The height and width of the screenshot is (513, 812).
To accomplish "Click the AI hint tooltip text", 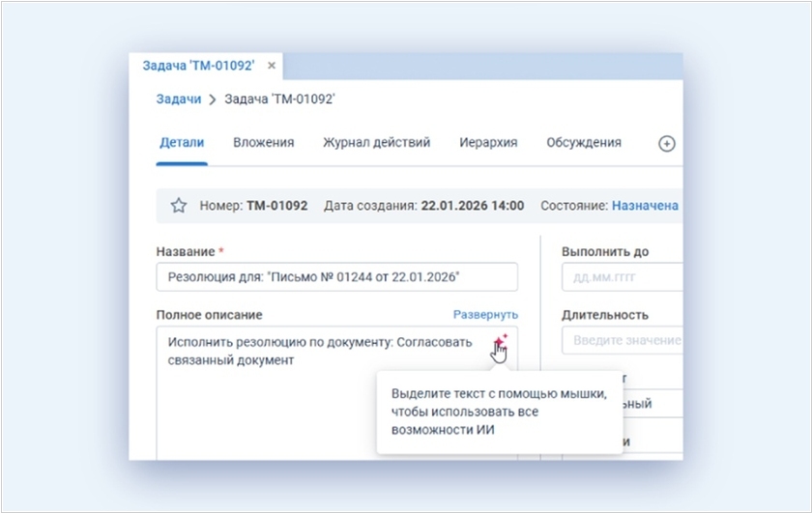I will tap(499, 413).
